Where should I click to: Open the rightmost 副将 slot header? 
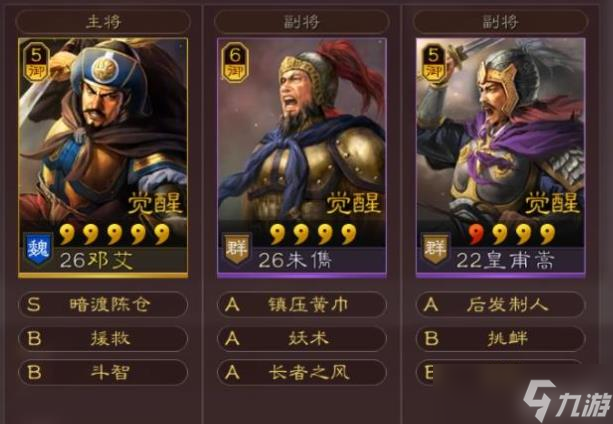pyautogui.click(x=500, y=22)
